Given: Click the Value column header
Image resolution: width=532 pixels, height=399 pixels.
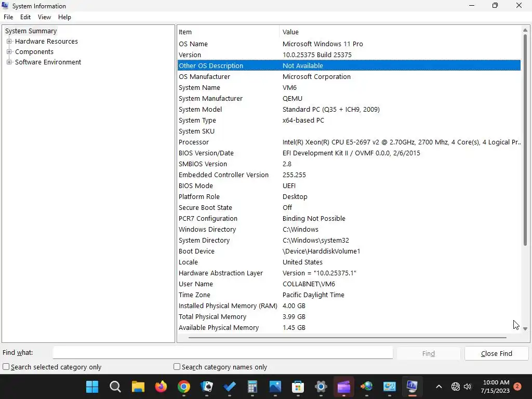Looking at the screenshot, I should 401,32.
